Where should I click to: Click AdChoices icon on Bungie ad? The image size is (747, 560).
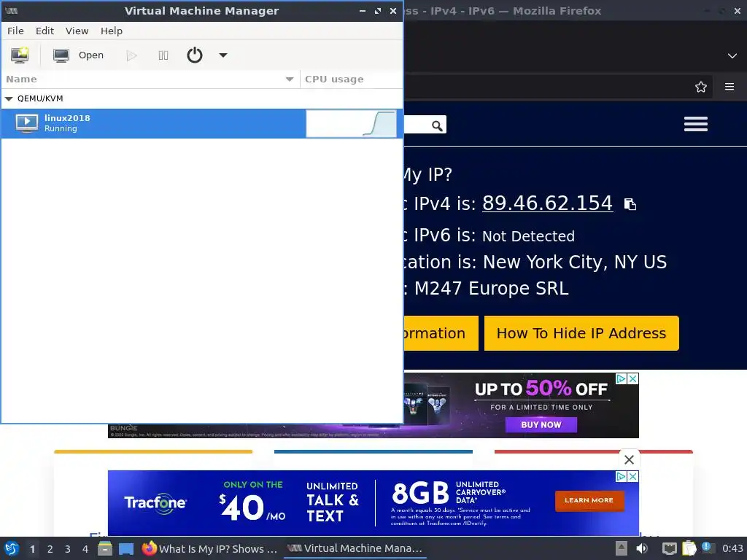tap(621, 379)
